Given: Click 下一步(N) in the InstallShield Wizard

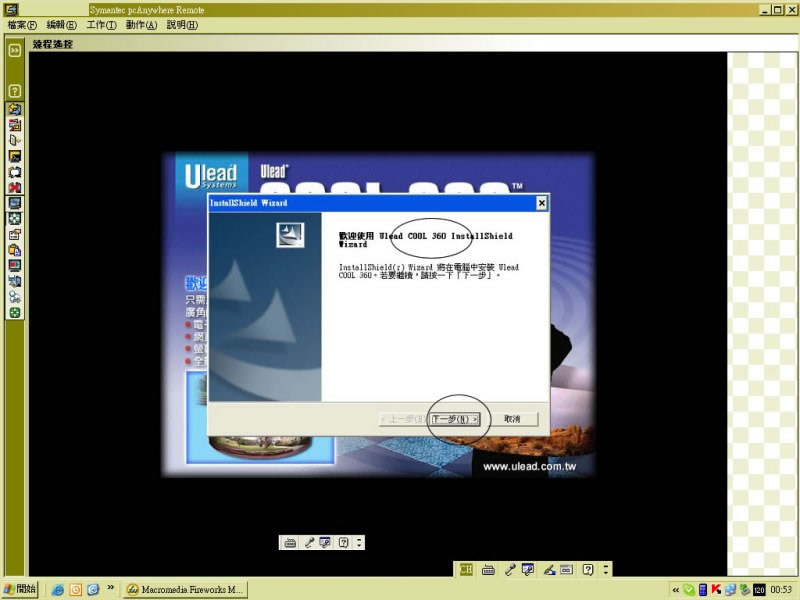Looking at the screenshot, I should [455, 419].
